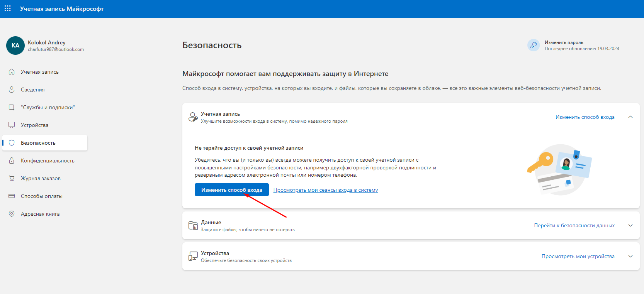Click the monitor icon beside Устройства in sidebar
Viewport: 644px width, 294px height.
pyautogui.click(x=12, y=125)
